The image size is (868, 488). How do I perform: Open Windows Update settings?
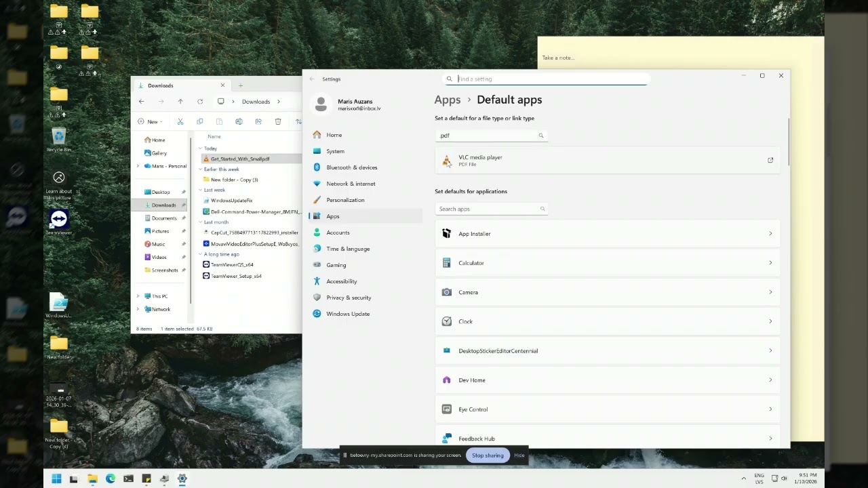[x=365, y=314]
